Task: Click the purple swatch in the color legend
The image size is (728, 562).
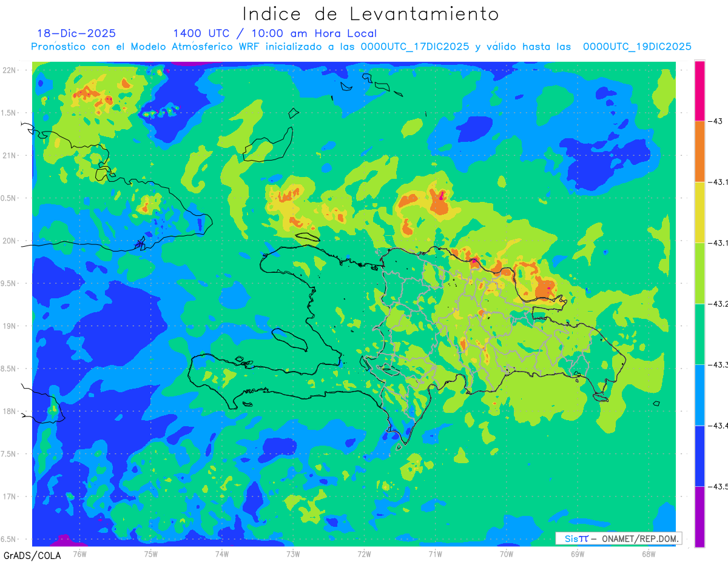Action: coord(699,517)
